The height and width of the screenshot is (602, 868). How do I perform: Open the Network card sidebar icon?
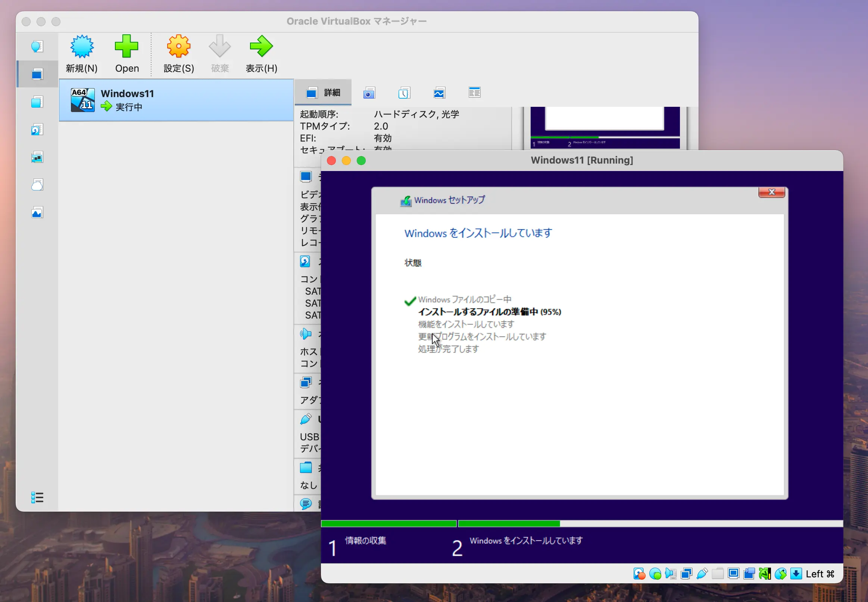pyautogui.click(x=37, y=157)
